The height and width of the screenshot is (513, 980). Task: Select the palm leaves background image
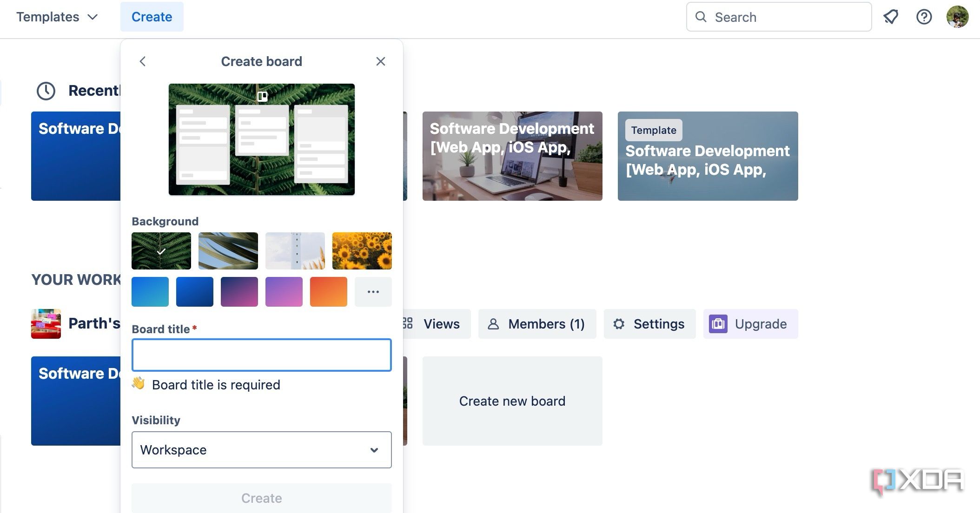coord(228,251)
